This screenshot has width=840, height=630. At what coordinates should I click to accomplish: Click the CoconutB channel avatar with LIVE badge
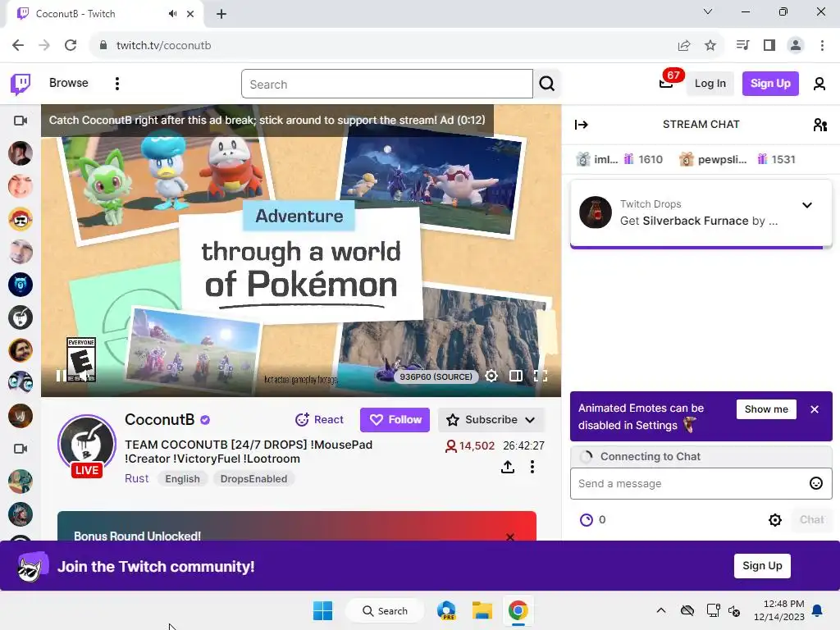point(87,444)
